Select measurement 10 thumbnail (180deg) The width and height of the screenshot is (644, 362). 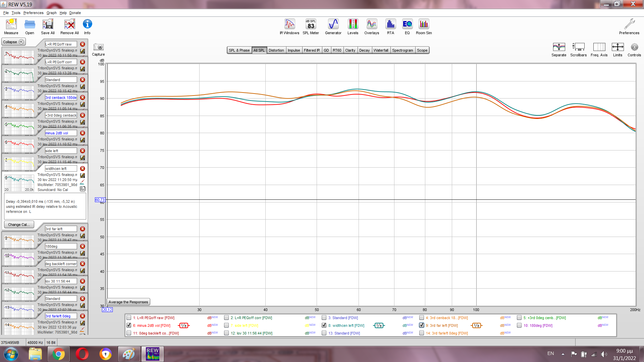point(19,259)
